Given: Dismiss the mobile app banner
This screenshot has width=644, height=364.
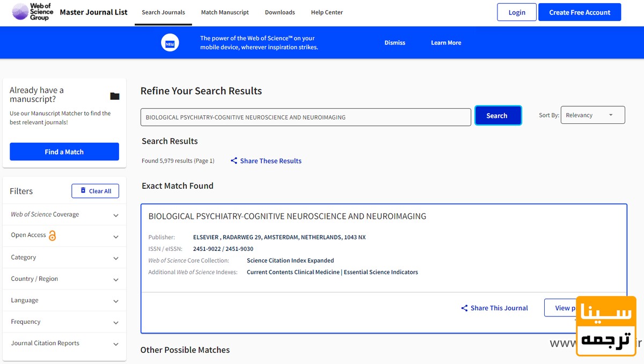Looking at the screenshot, I should coord(394,43).
